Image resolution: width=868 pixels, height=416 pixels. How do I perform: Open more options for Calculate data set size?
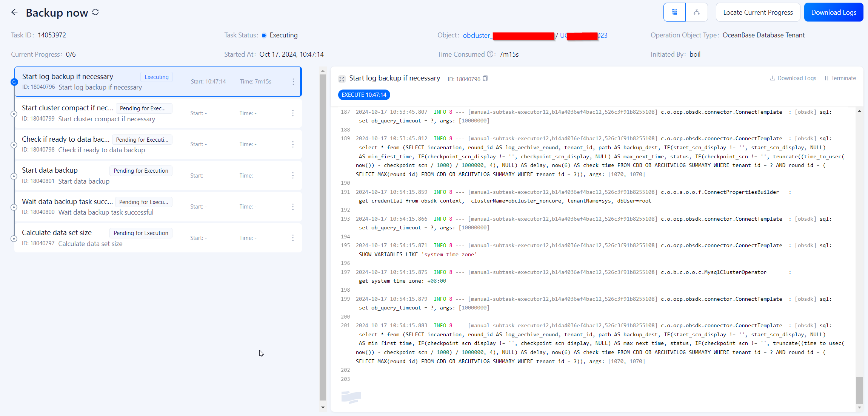coord(293,238)
